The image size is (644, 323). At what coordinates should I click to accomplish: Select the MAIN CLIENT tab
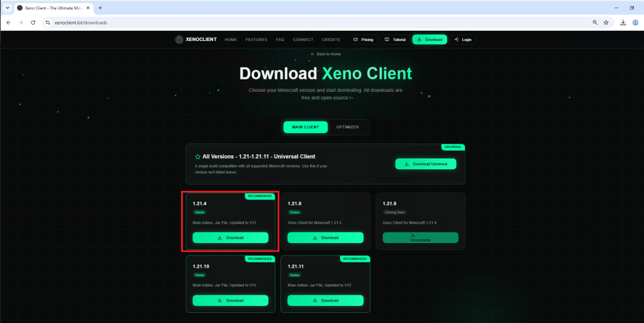(306, 127)
